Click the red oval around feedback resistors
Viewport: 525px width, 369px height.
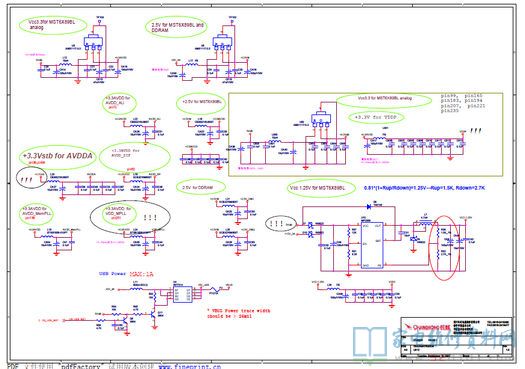click(445, 248)
